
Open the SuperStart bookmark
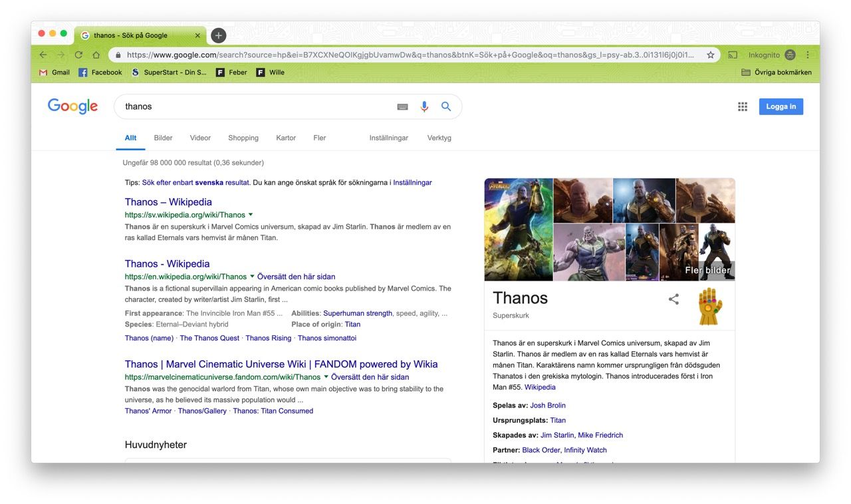[169, 72]
